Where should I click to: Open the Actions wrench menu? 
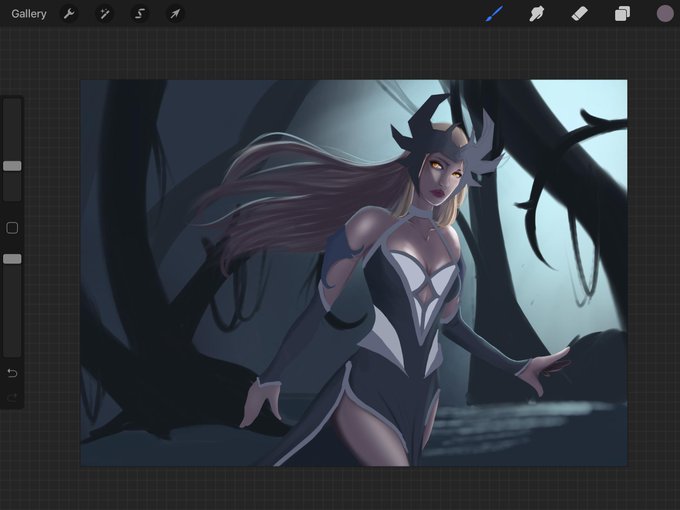pos(69,14)
